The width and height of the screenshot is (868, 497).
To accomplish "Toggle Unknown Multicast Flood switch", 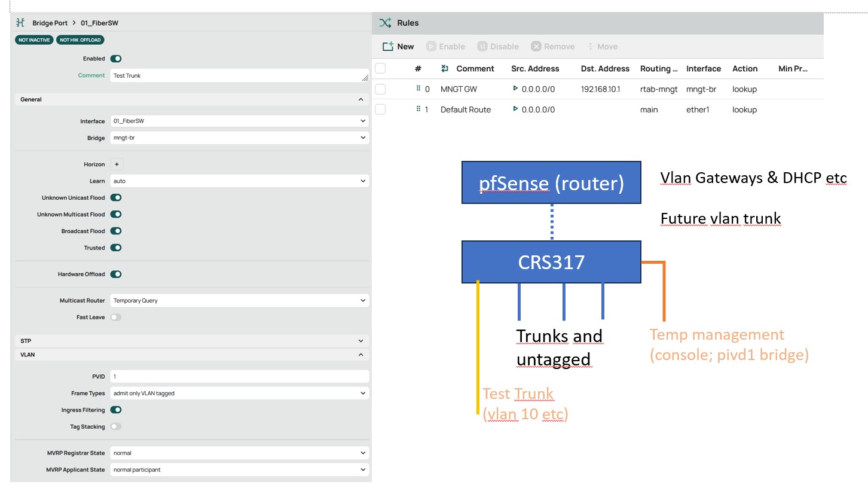I will tap(116, 214).
